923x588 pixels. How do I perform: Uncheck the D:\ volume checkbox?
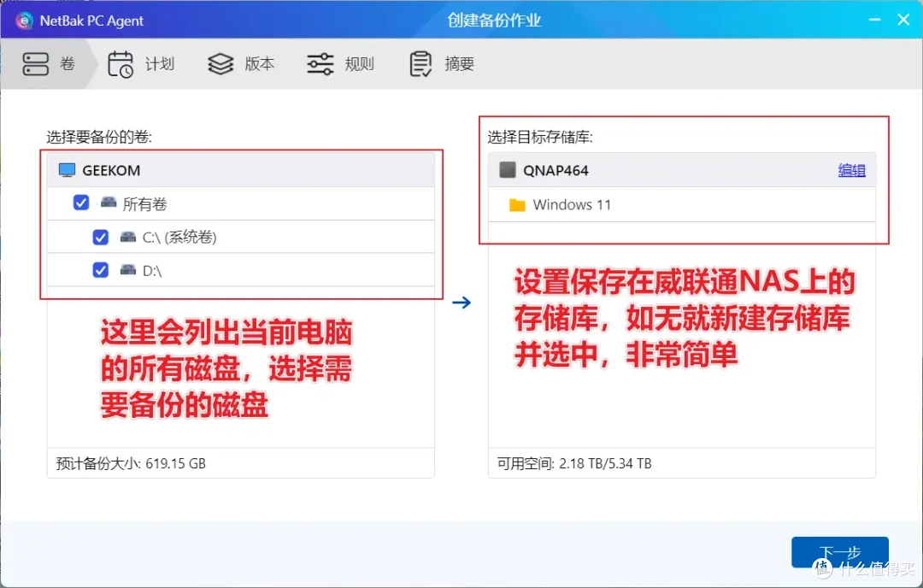pos(101,269)
